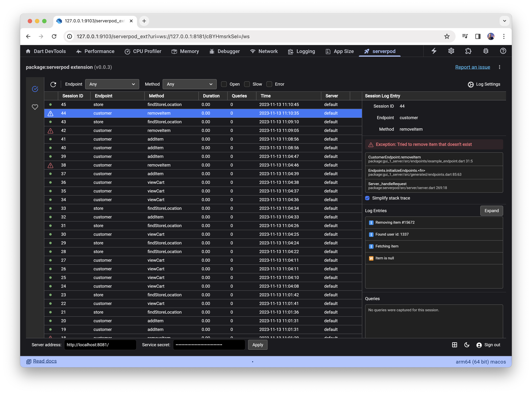Select the heart icon in the left sidebar

click(x=35, y=107)
